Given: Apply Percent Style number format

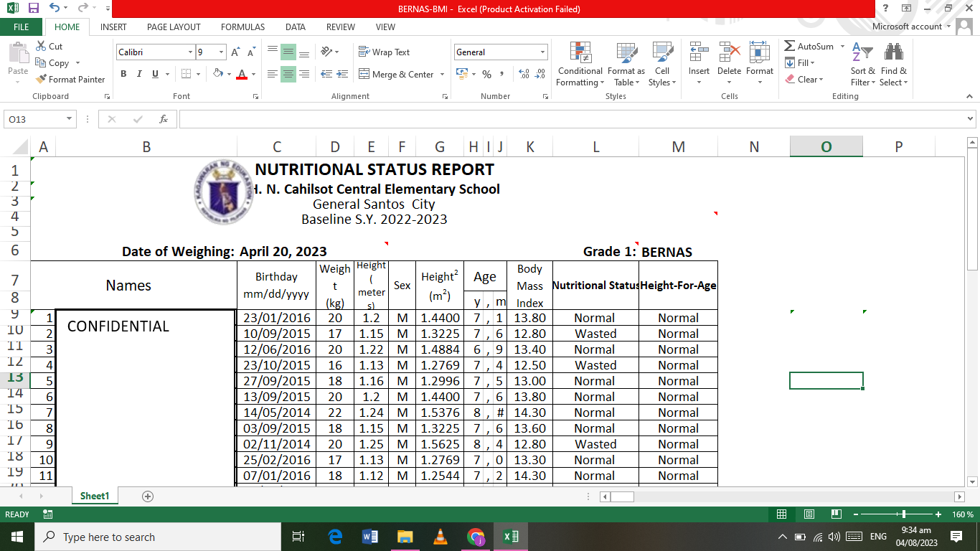Looking at the screenshot, I should pyautogui.click(x=486, y=74).
